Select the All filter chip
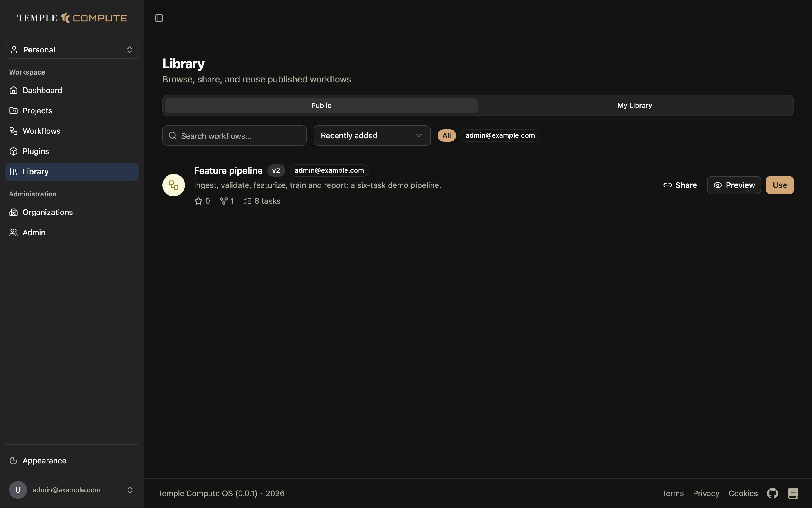 [447, 135]
